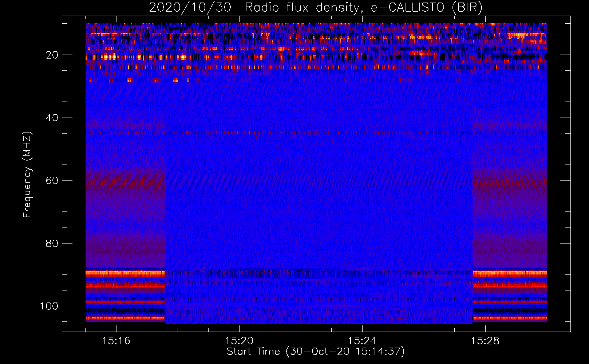Click the 'Frequency (MHZ)' y-axis label

(27, 174)
